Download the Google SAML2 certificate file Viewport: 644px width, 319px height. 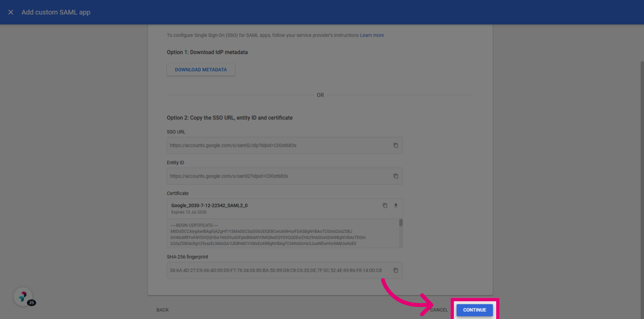click(396, 206)
